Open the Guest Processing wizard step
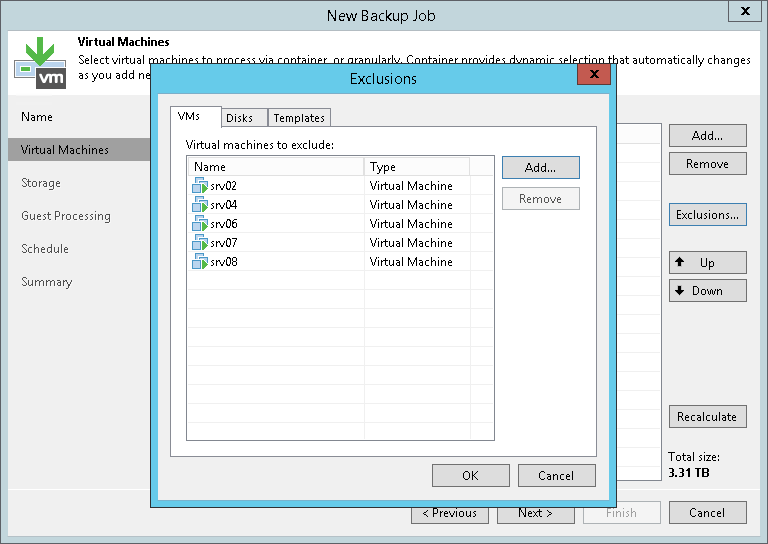 coord(66,216)
